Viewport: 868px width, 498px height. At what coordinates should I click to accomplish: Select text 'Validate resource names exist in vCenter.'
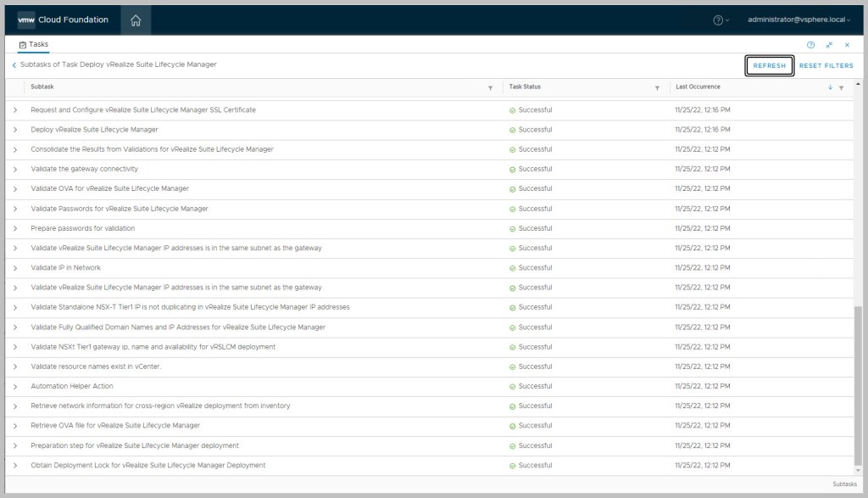[96, 367]
